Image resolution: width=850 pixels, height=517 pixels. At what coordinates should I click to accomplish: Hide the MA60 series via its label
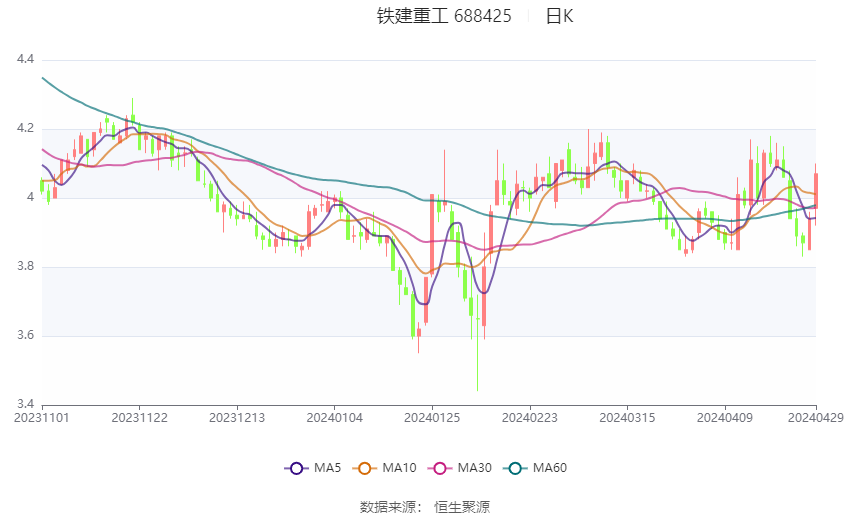550,467
